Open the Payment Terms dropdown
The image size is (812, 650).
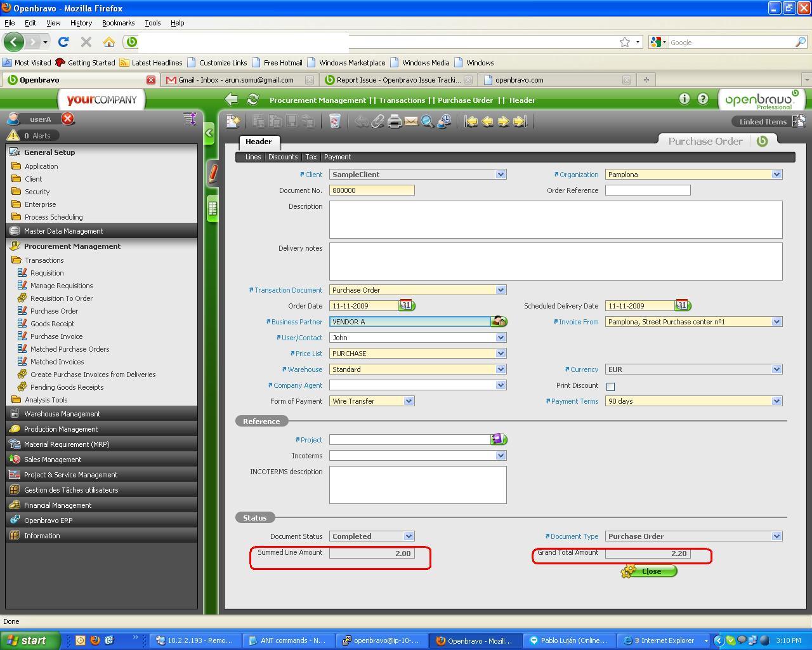[x=776, y=401]
